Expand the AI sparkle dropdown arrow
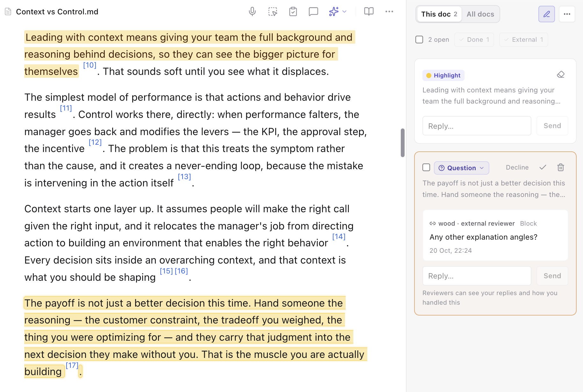 pyautogui.click(x=344, y=12)
